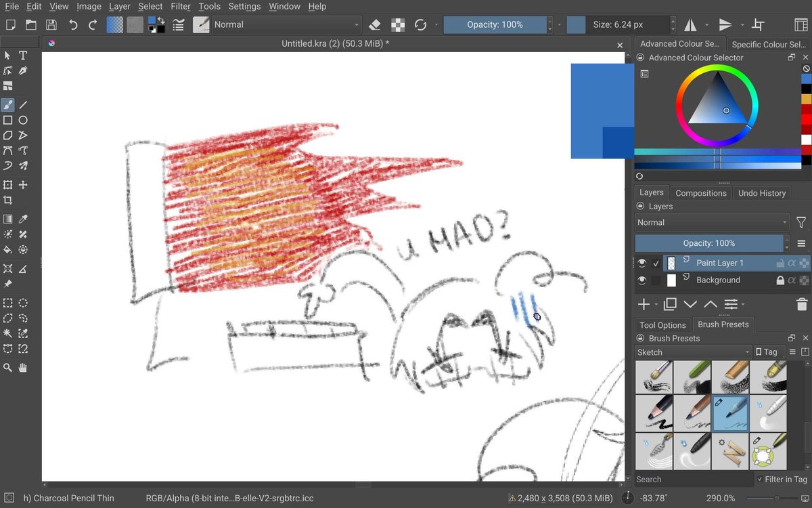Pick the Move tool
812x508 pixels.
(x=23, y=185)
